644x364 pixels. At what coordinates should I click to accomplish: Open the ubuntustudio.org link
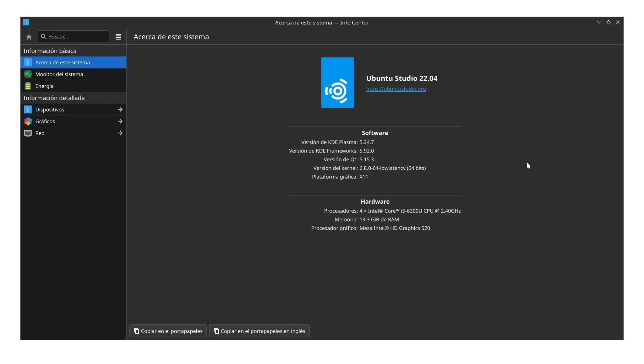[x=396, y=89]
